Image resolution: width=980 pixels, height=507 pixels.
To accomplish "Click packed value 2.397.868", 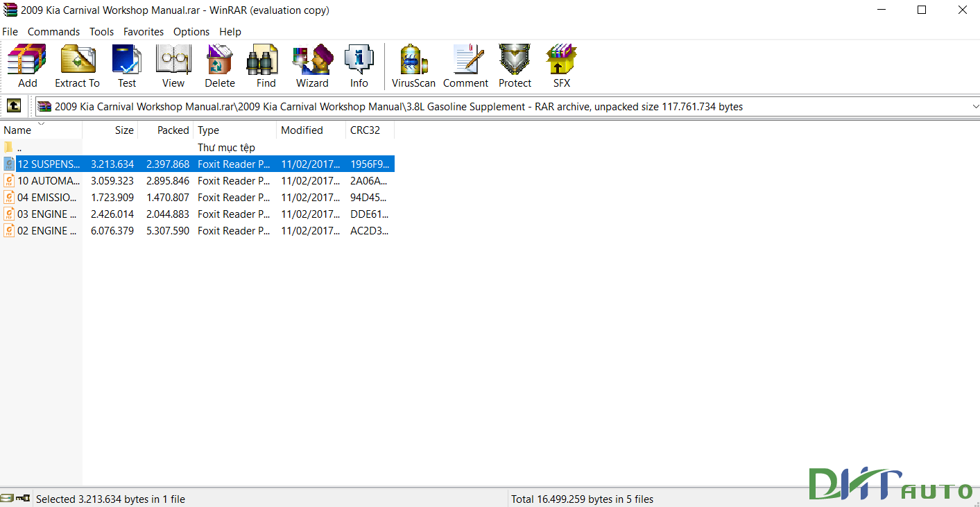I will 168,164.
